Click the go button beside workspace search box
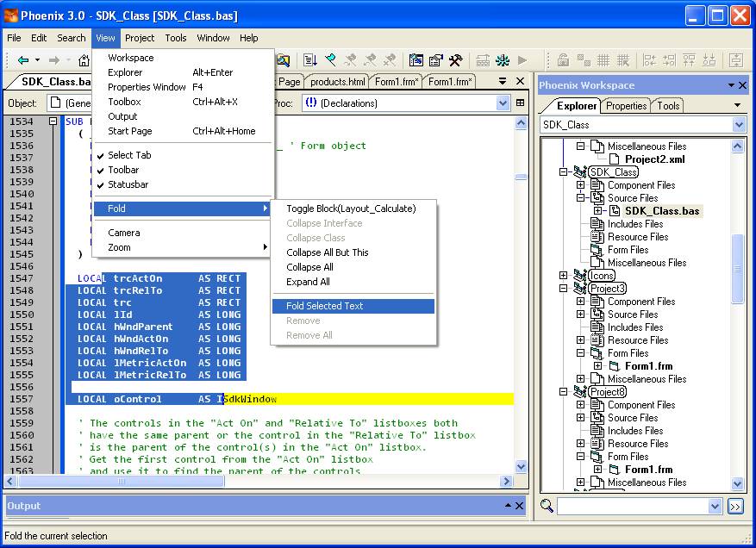 tap(735, 506)
